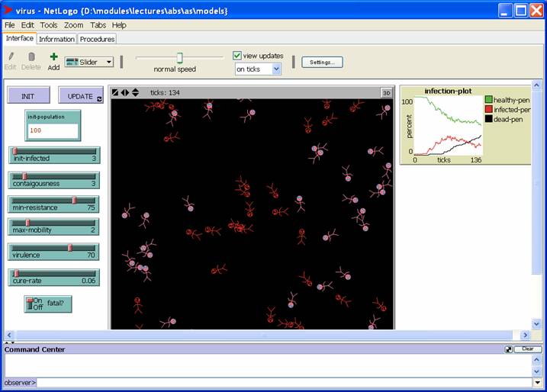Viewport: 547px width, 392px height.
Task: Open the Zoom menu
Action: 73,25
